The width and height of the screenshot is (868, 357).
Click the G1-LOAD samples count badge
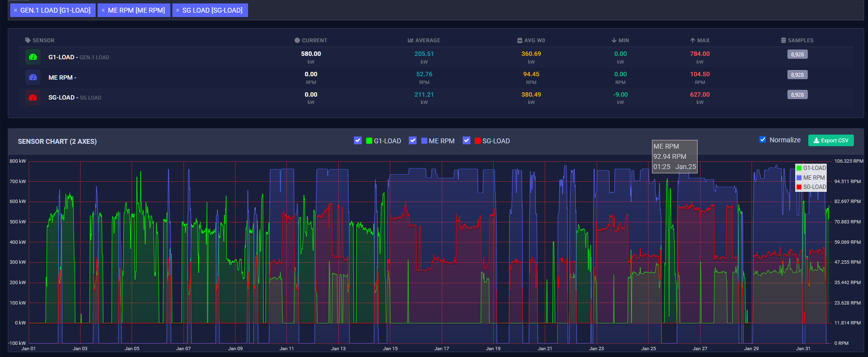coord(797,54)
